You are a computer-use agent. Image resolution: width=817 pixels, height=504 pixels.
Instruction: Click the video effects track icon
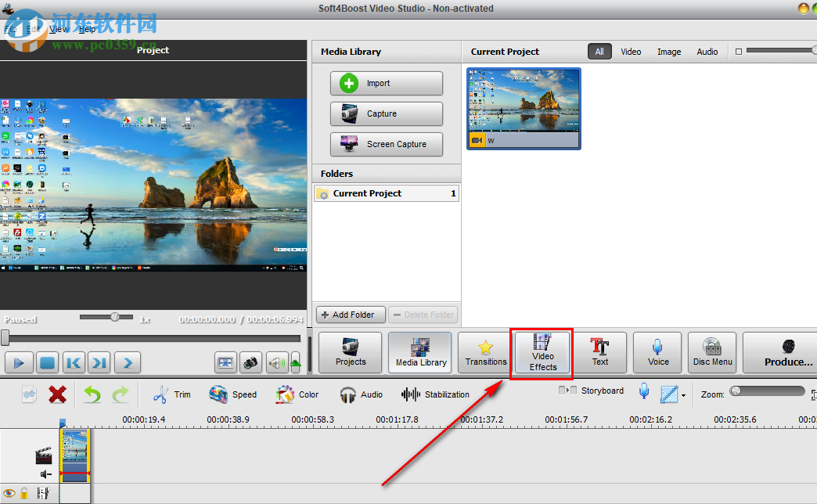(44, 493)
